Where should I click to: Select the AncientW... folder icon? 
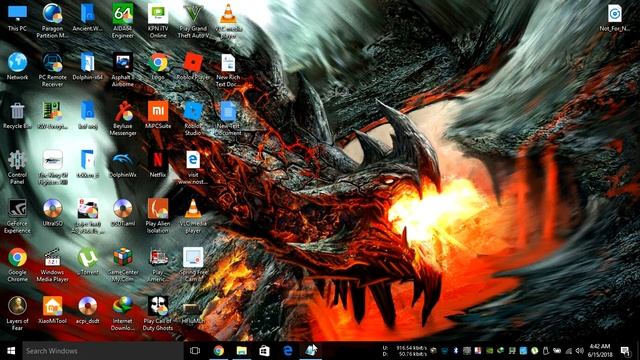tap(87, 18)
